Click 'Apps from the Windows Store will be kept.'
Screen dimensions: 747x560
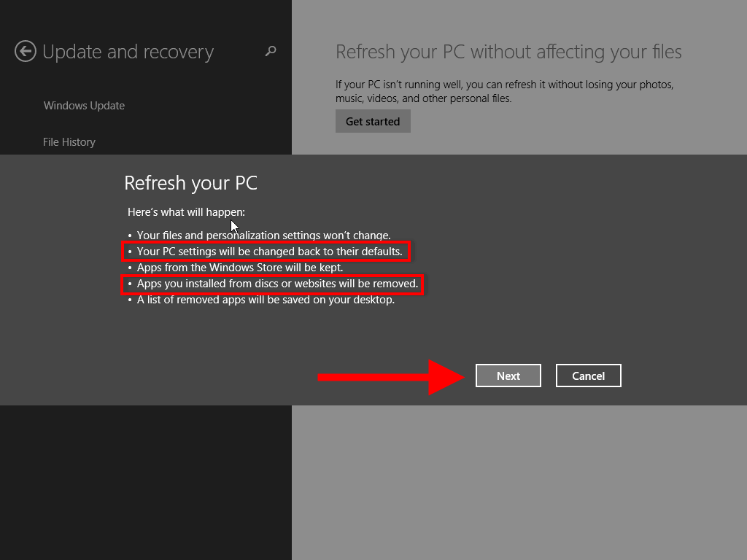pyautogui.click(x=239, y=268)
